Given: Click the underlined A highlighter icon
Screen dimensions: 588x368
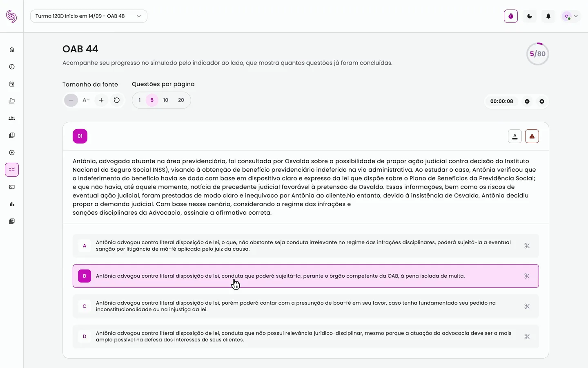Looking at the screenshot, I should point(515,136).
